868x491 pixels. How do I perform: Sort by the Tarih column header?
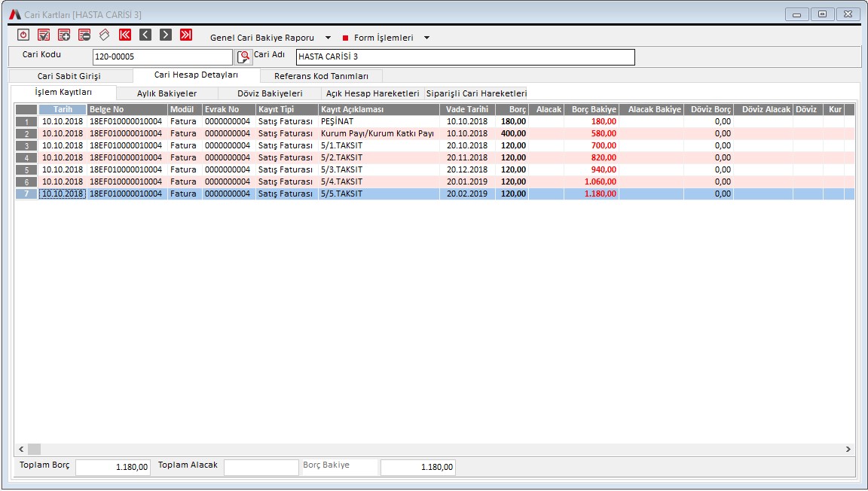tap(63, 110)
